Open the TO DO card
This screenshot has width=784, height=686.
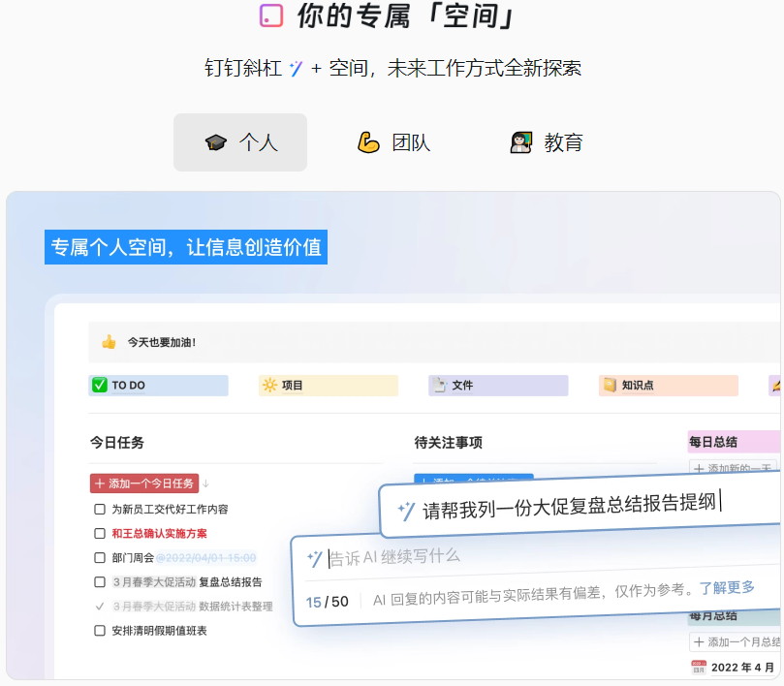pyautogui.click(x=159, y=386)
